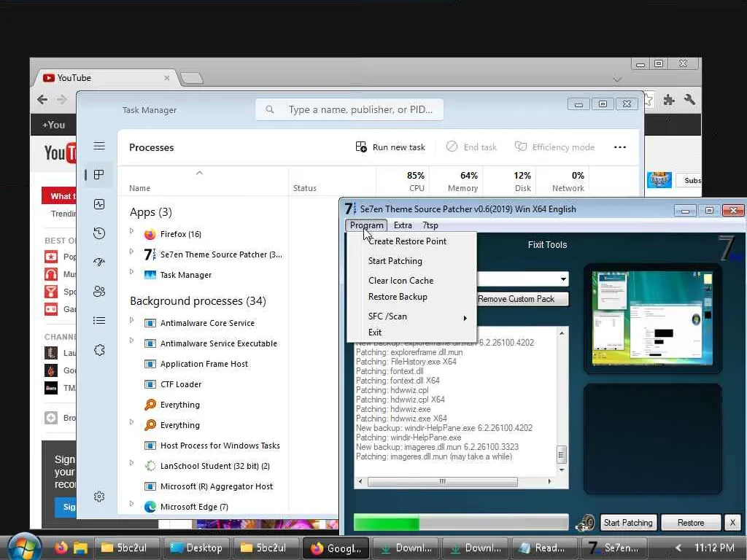
Task: Open the App history icon in Task Manager
Action: (x=99, y=233)
